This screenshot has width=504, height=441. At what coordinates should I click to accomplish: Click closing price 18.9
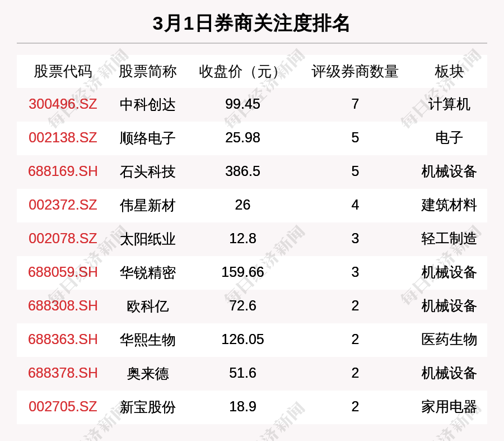[x=242, y=407]
